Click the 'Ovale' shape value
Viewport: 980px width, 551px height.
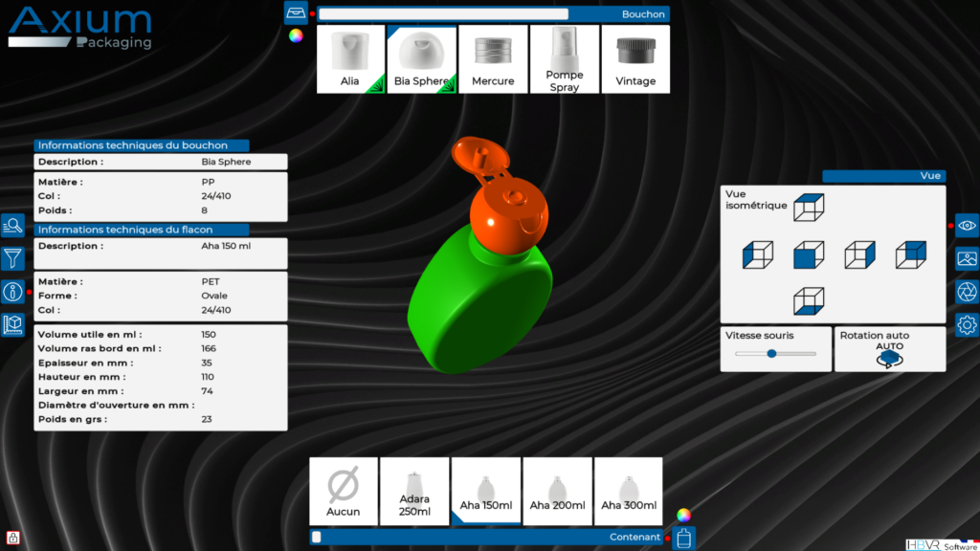point(214,296)
